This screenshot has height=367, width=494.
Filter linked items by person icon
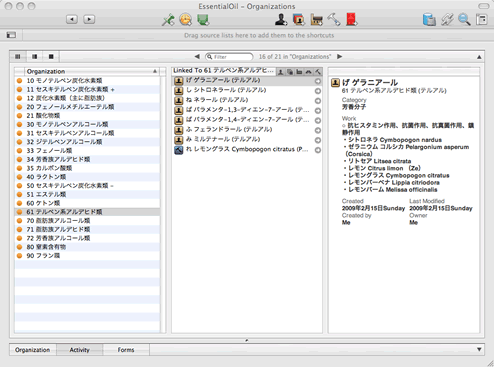(281, 72)
